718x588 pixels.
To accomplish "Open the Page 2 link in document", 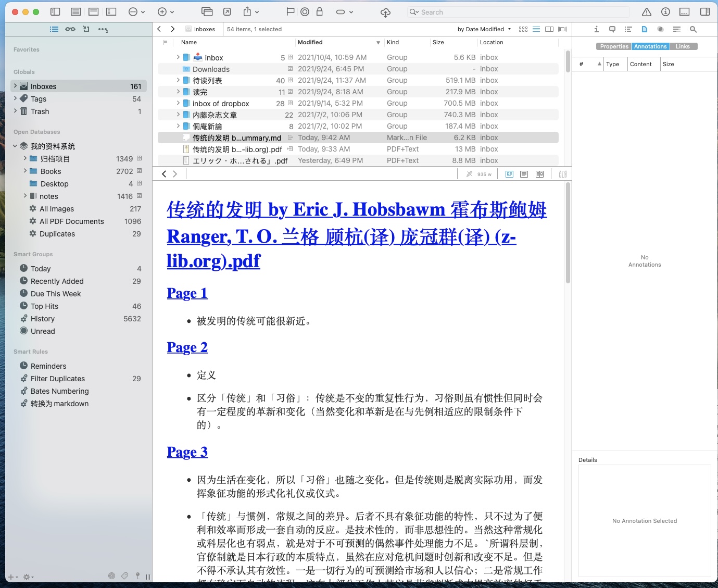I will click(x=187, y=347).
